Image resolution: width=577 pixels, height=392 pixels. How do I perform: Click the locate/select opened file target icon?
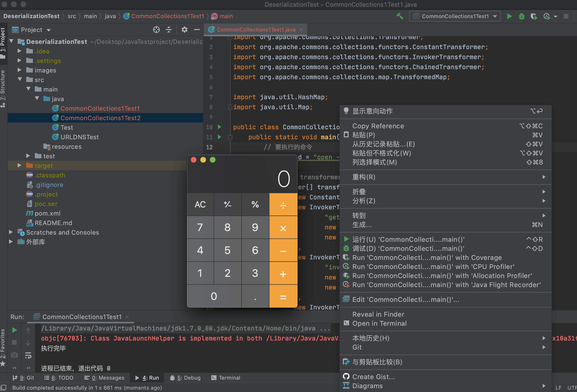point(156,30)
